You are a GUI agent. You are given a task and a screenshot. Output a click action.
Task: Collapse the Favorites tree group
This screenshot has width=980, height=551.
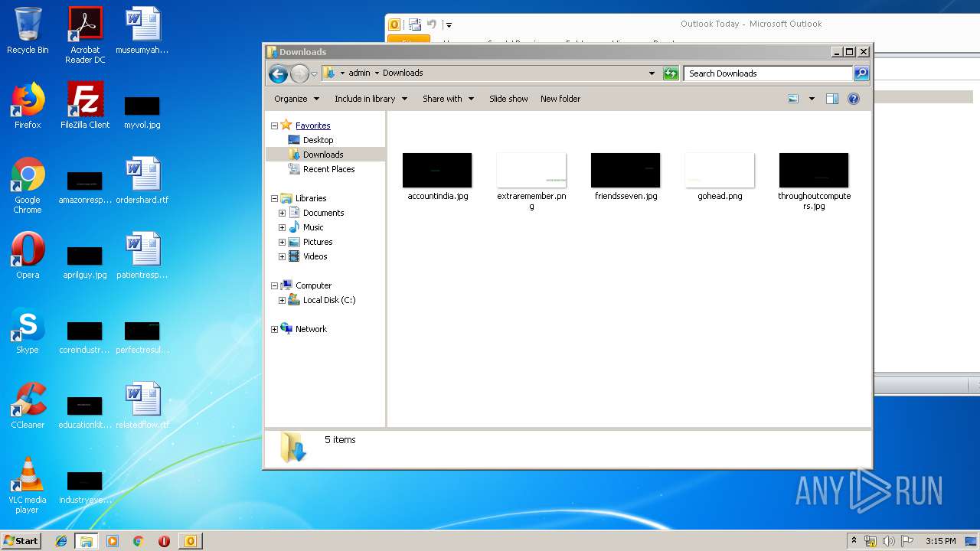tap(274, 126)
